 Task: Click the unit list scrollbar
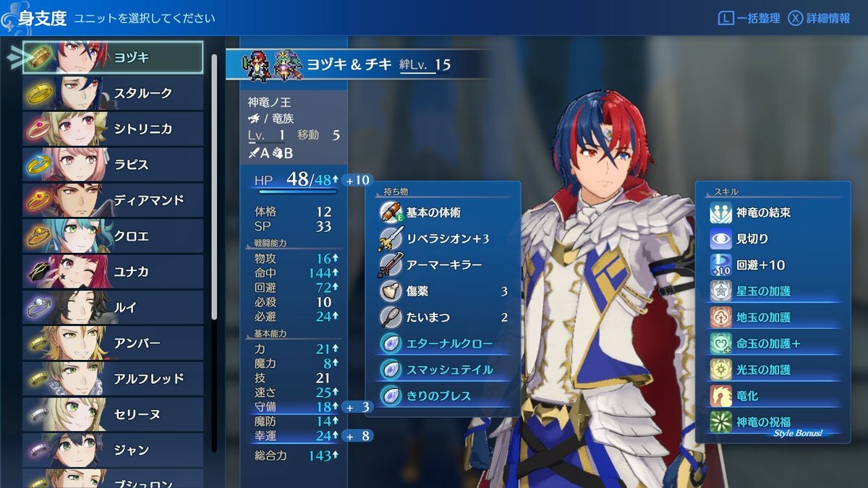(214, 187)
